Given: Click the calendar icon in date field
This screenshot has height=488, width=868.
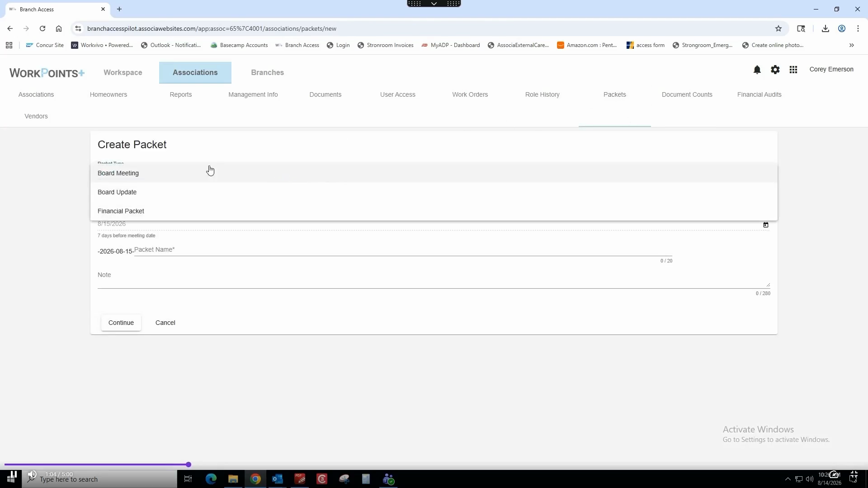Looking at the screenshot, I should [x=766, y=225].
